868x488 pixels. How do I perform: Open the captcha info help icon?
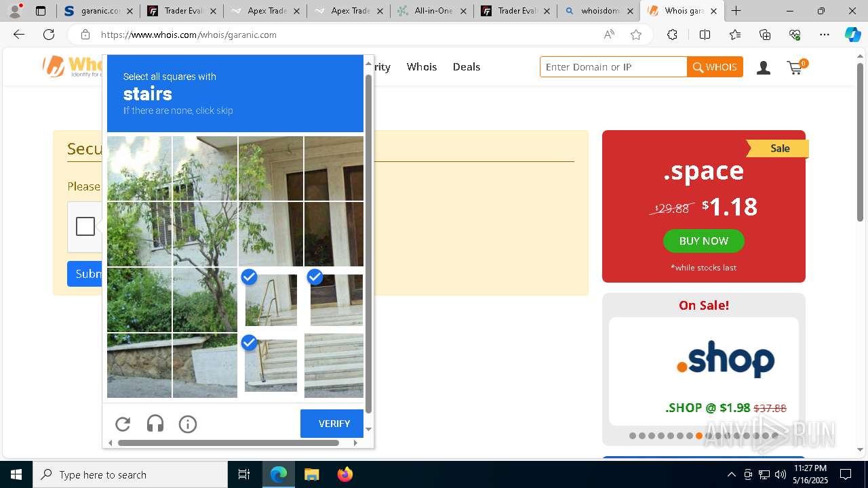188,424
